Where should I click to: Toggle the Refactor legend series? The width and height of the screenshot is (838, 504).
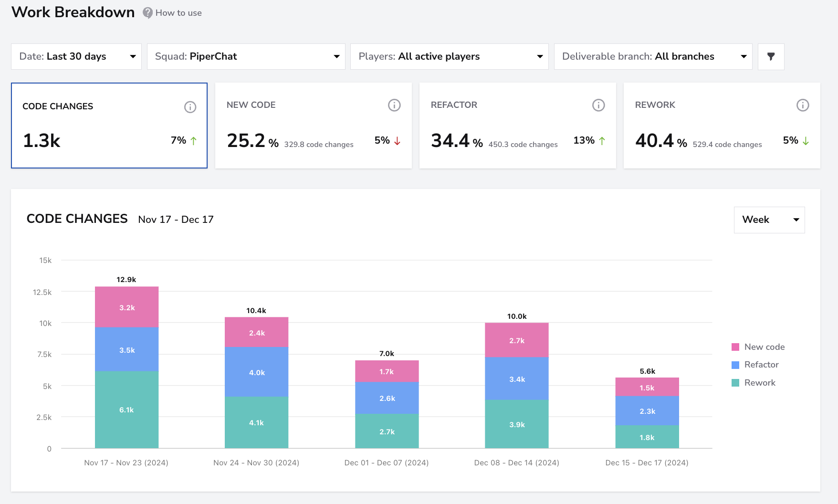(755, 365)
